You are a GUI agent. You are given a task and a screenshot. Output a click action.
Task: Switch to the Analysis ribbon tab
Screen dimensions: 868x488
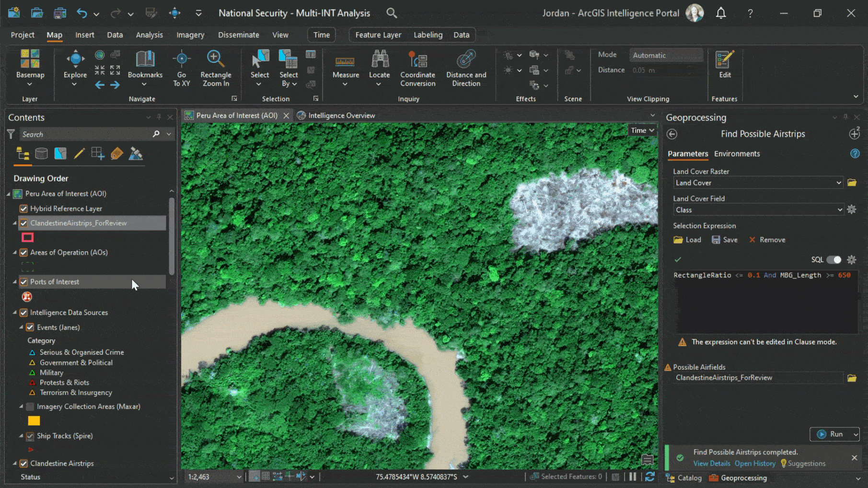(149, 35)
